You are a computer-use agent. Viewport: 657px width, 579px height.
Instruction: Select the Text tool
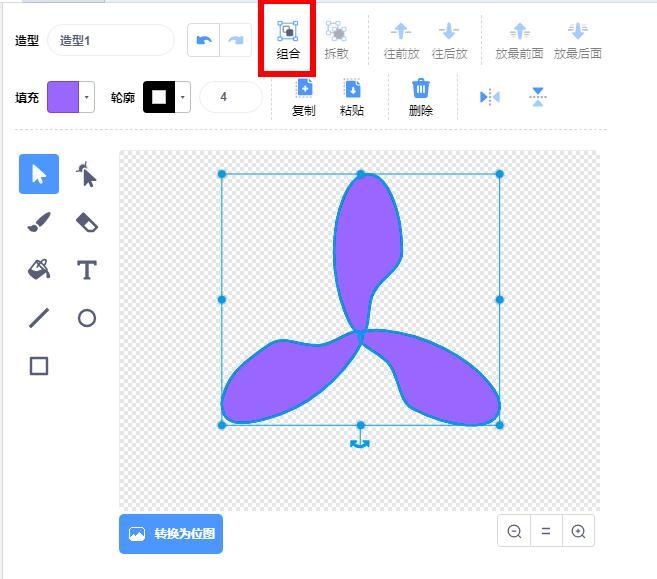click(x=87, y=269)
